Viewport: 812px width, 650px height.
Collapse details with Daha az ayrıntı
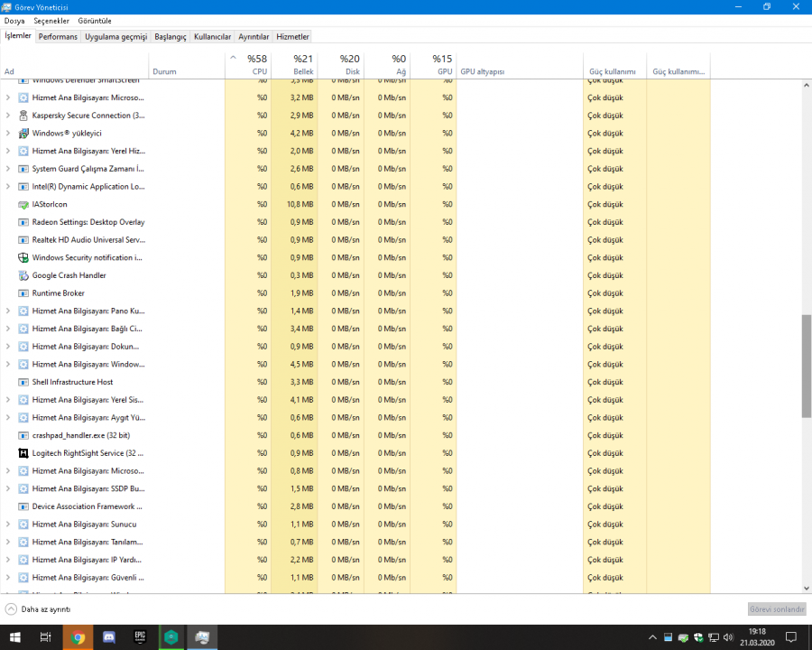[x=38, y=609]
